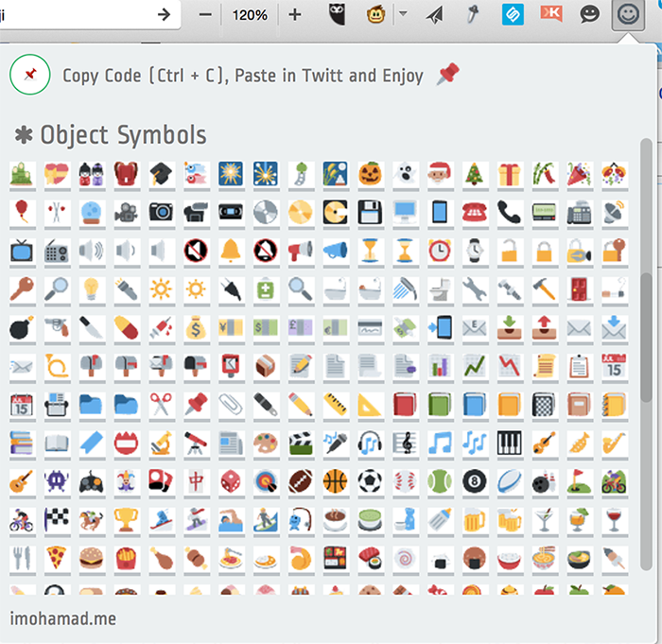The width and height of the screenshot is (662, 644).
Task: Click the Hootsuite owl toolbar icon
Action: (336, 14)
